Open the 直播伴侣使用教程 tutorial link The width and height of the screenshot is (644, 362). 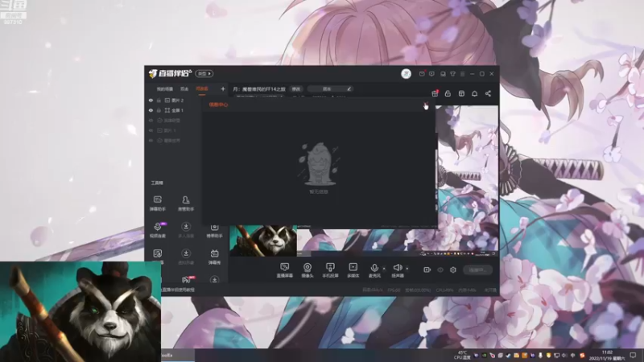[178, 290]
